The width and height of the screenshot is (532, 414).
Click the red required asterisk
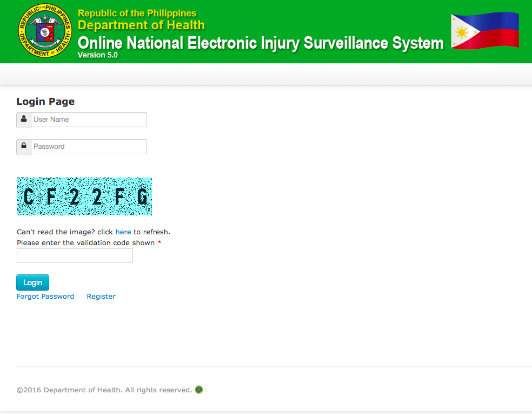[x=159, y=242]
